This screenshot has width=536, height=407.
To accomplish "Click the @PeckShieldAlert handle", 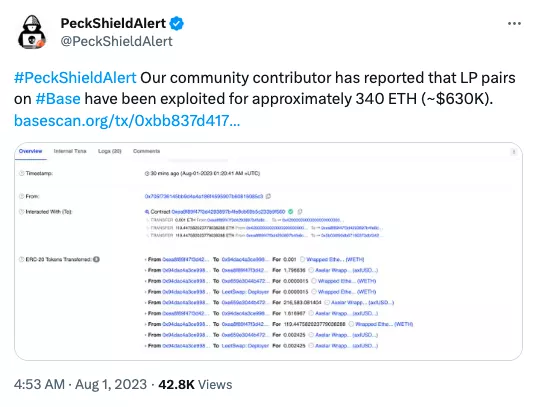I will click(117, 41).
